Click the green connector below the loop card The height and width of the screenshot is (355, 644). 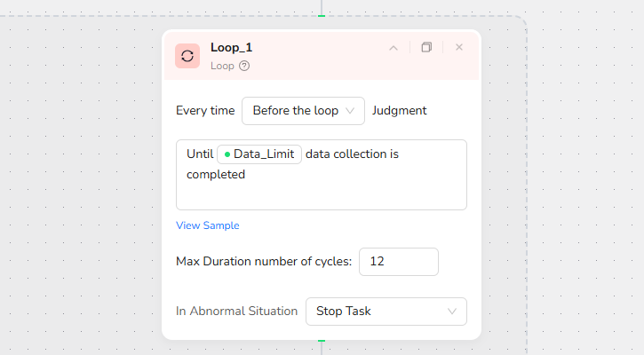322,340
